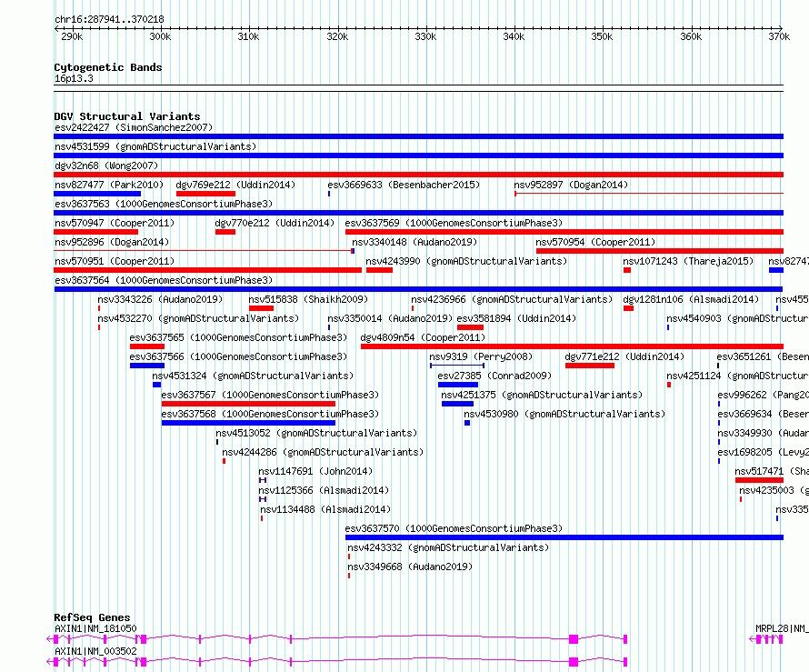Viewport: 809px width, 672px height.
Task: Open nsv4530980 gnomAD variant label
Action: tap(565, 414)
